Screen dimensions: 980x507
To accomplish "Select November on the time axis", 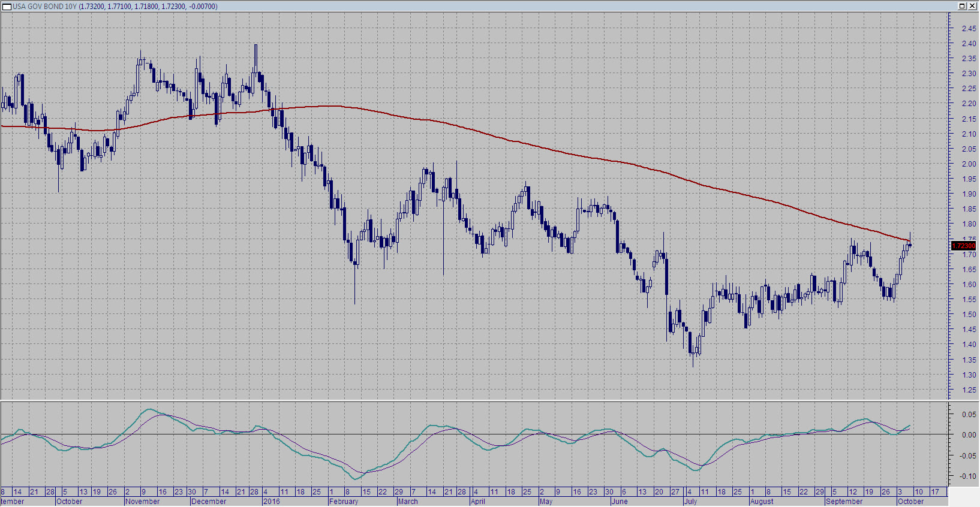I will click(x=143, y=502).
